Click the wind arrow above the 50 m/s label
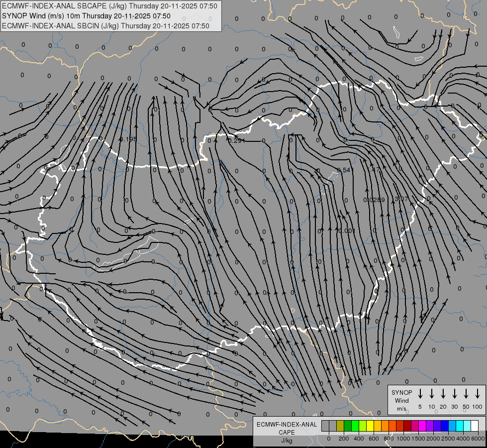487x448 pixels. pos(466,394)
